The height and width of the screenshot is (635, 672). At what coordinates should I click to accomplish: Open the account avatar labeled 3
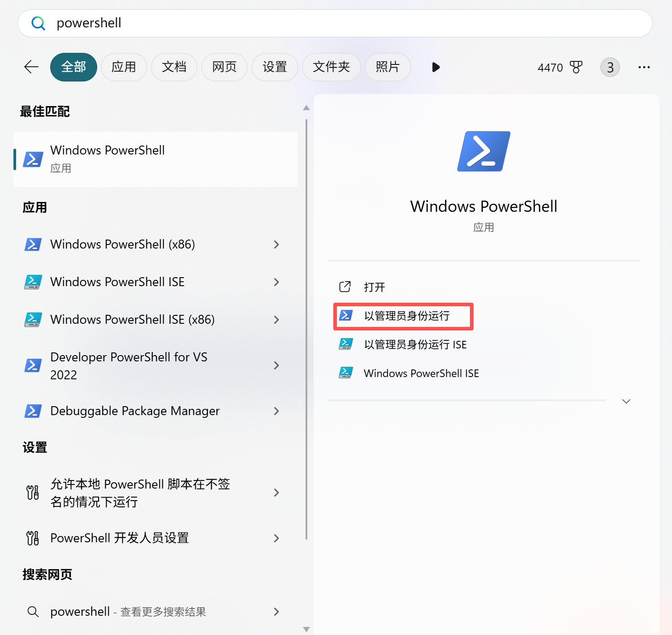(610, 67)
